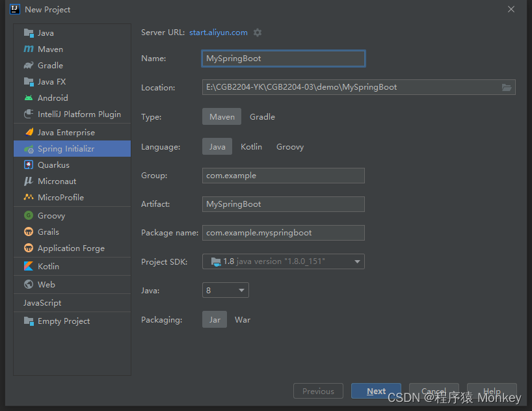
Task: Choose the Groovy language option in the form
Action: coord(290,146)
